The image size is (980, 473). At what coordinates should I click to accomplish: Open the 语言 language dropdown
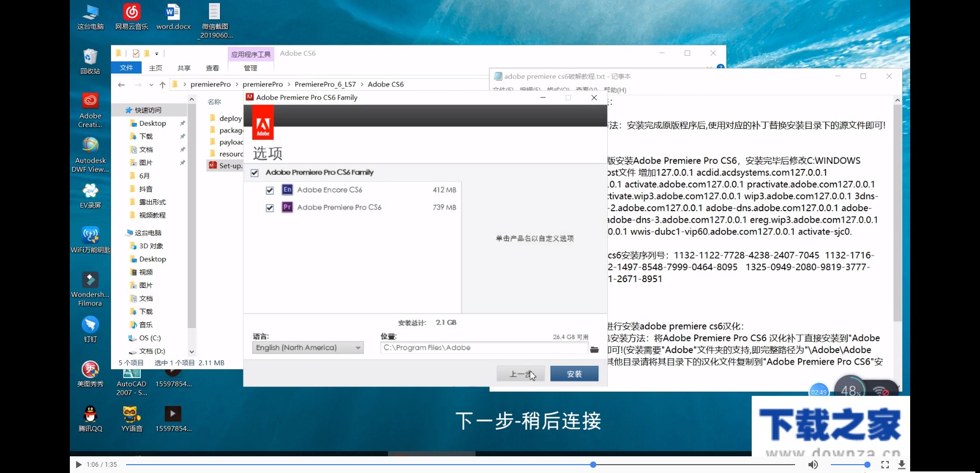tap(307, 347)
